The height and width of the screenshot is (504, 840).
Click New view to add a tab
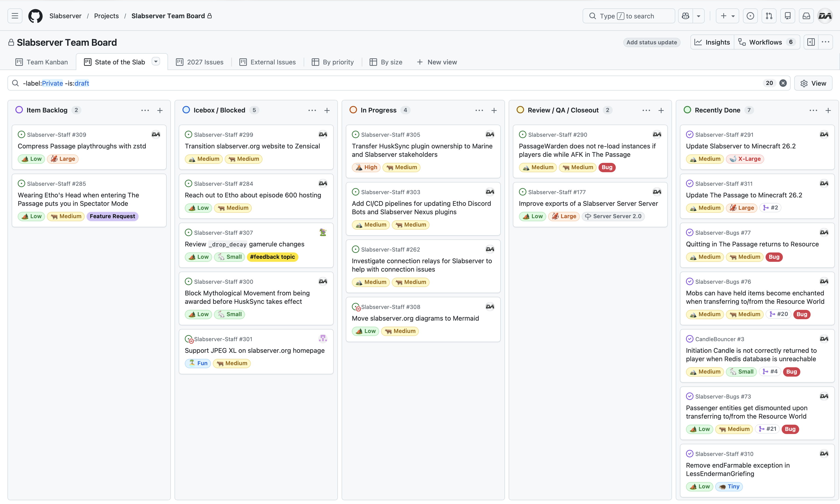[437, 62]
